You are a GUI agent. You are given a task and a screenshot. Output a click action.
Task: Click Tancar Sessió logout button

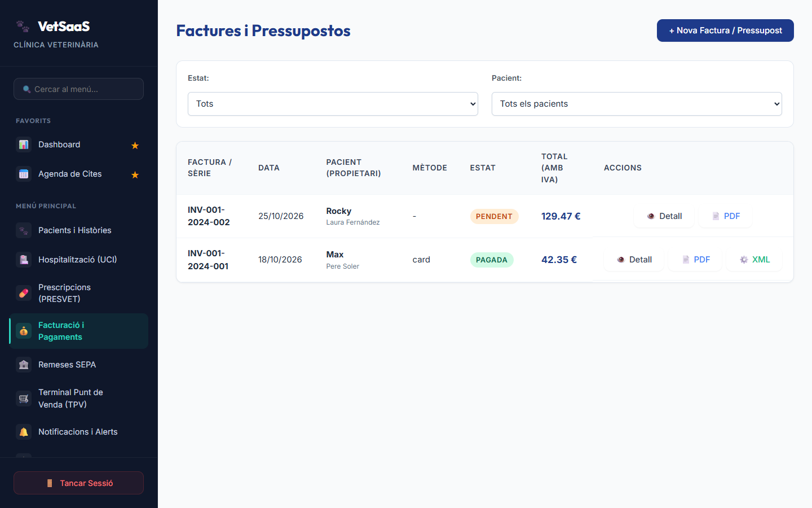pyautogui.click(x=79, y=483)
